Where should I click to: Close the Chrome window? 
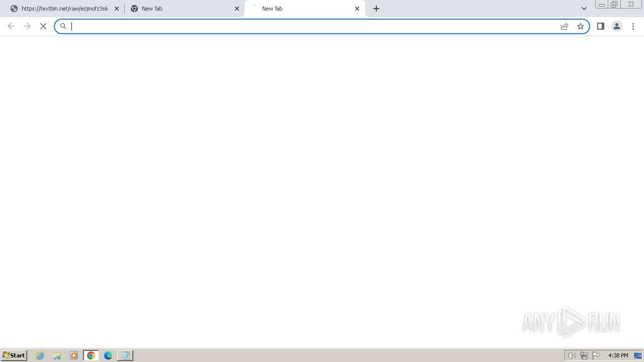coord(631,5)
